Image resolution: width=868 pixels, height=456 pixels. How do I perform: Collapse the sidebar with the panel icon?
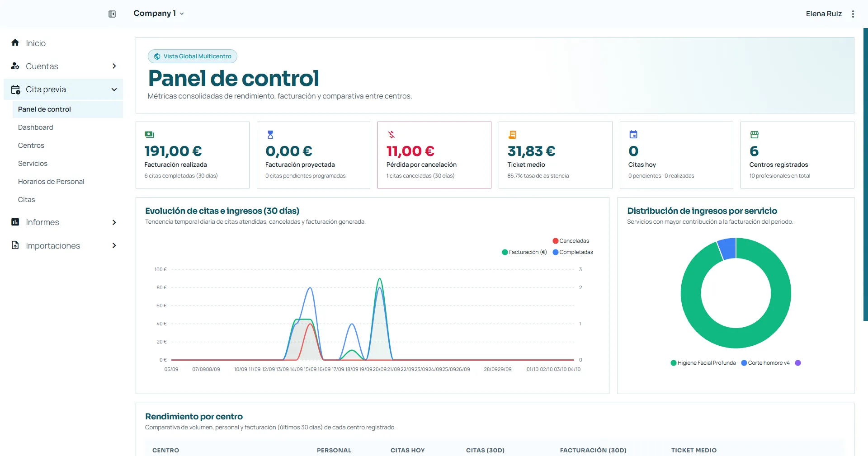pyautogui.click(x=112, y=14)
